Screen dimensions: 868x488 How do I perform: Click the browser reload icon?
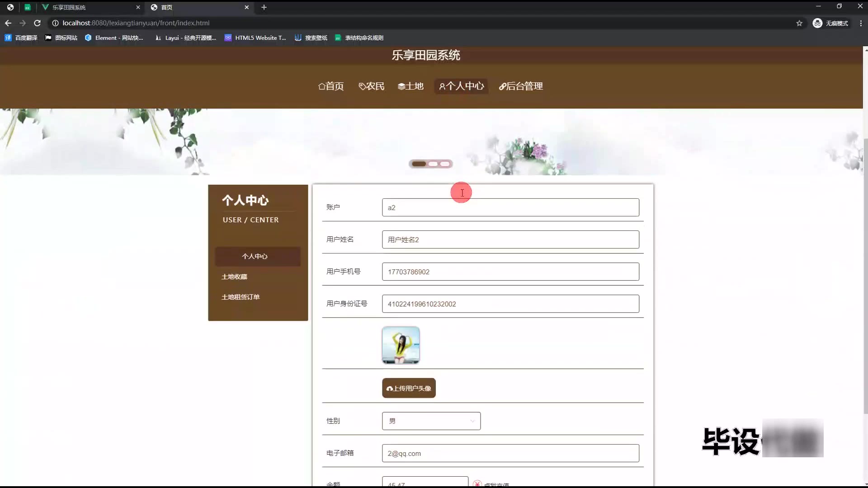pyautogui.click(x=38, y=23)
